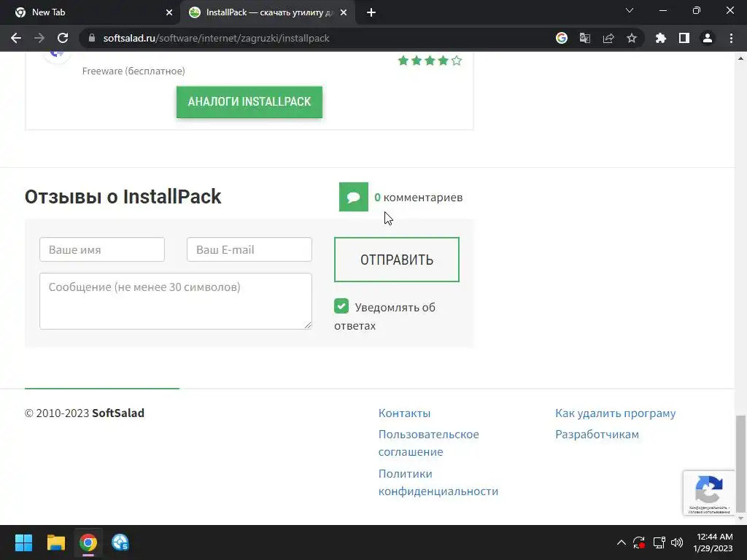This screenshot has height=560, width=747.
Task: Open the globe app in taskbar
Action: point(120,542)
